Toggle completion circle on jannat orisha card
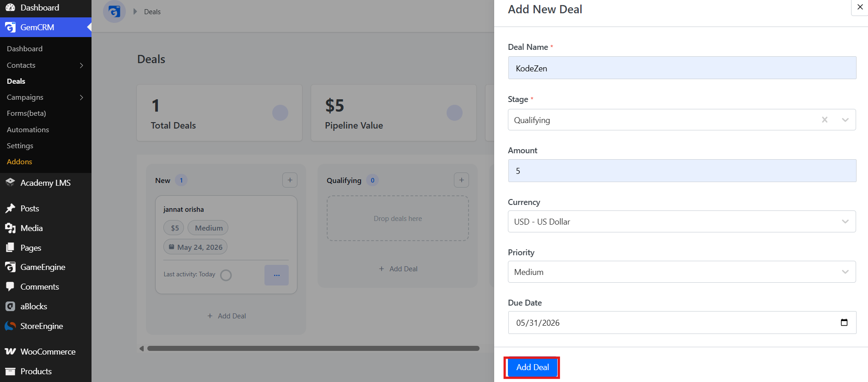This screenshot has width=868, height=382. click(x=226, y=275)
